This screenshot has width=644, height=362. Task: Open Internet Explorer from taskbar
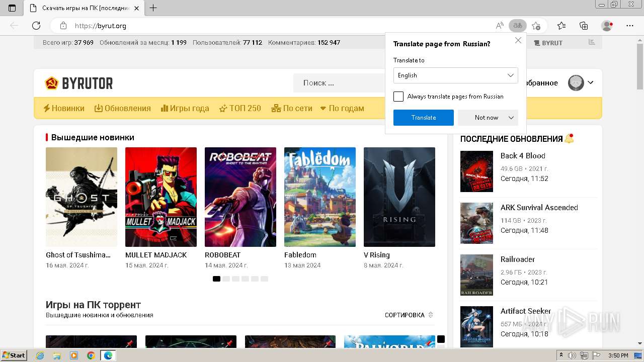pyautogui.click(x=40, y=355)
